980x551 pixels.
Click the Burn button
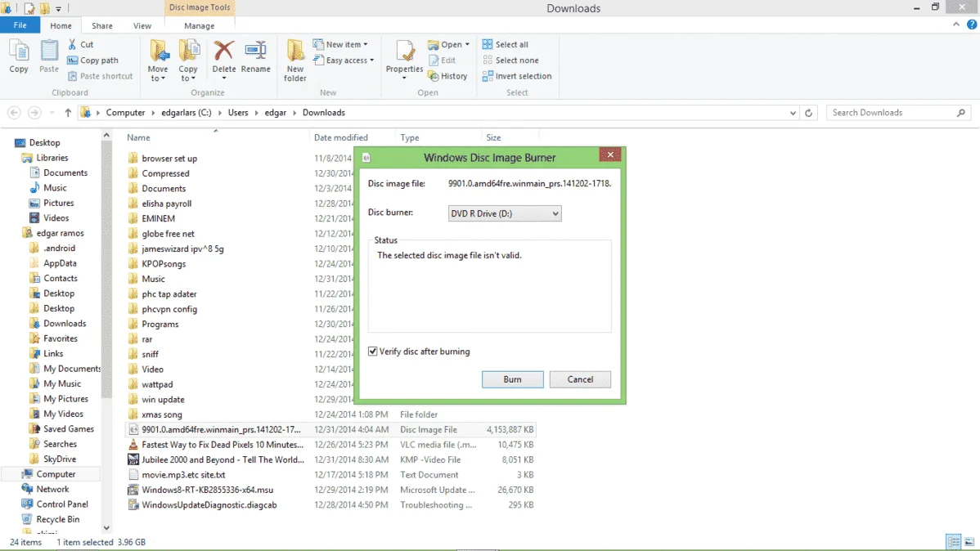[x=513, y=379]
